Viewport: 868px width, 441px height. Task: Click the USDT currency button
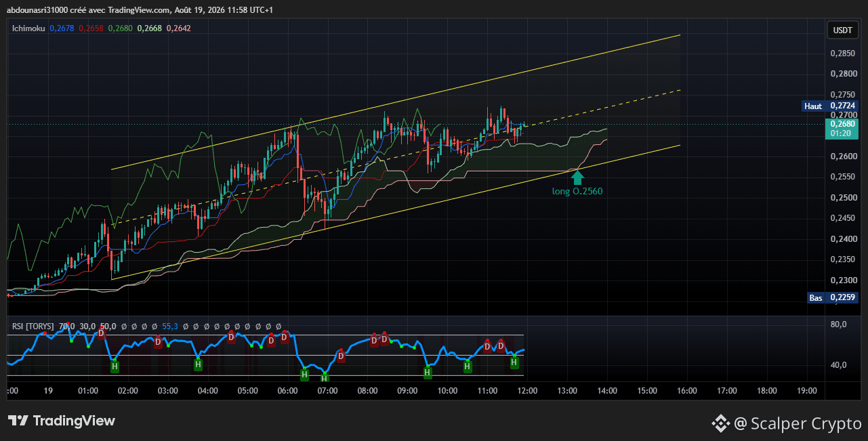point(842,30)
